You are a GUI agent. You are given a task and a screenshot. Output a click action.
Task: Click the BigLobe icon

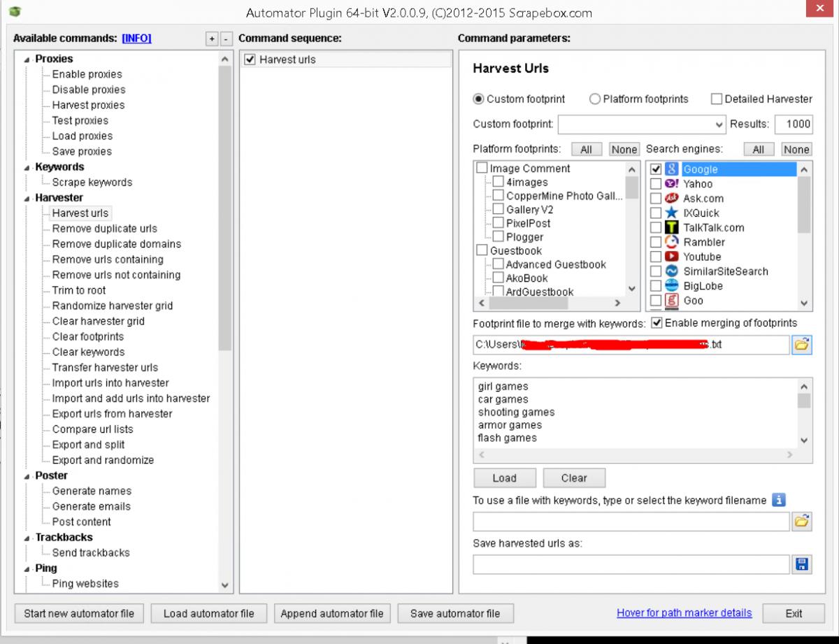671,286
